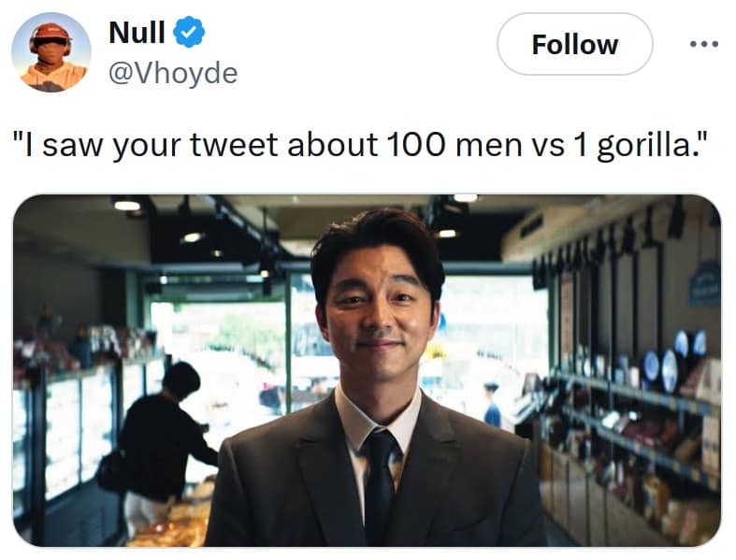Click the number 100 in the tweet text
Screen dimensions: 736x560
point(411,145)
